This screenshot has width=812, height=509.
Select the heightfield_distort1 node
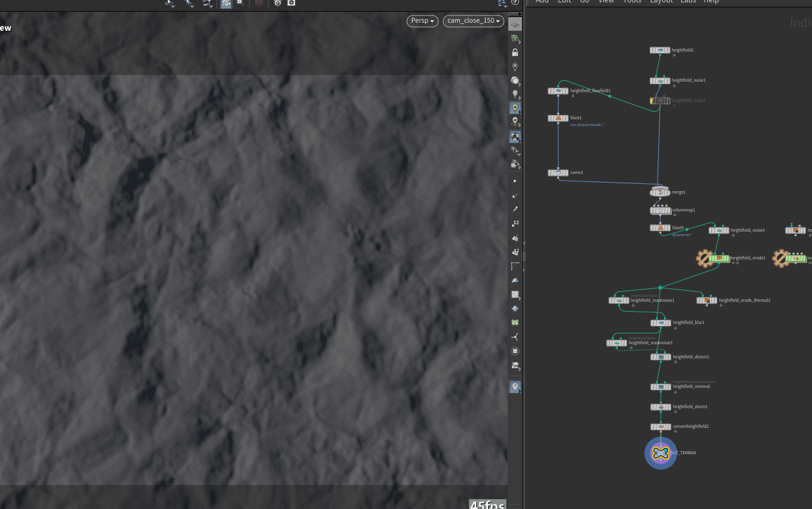point(661,357)
